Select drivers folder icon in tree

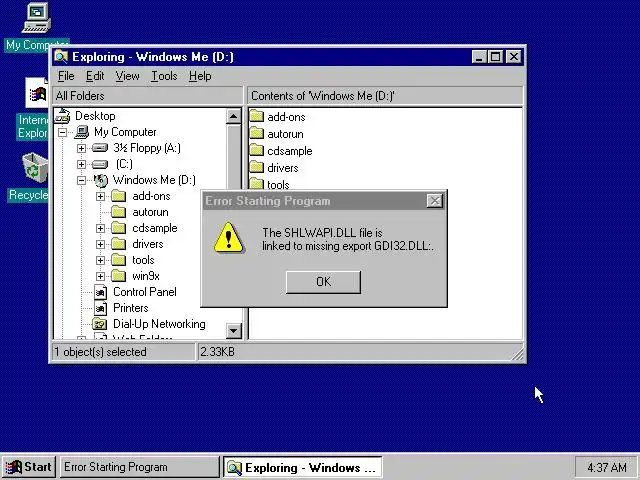pos(118,244)
